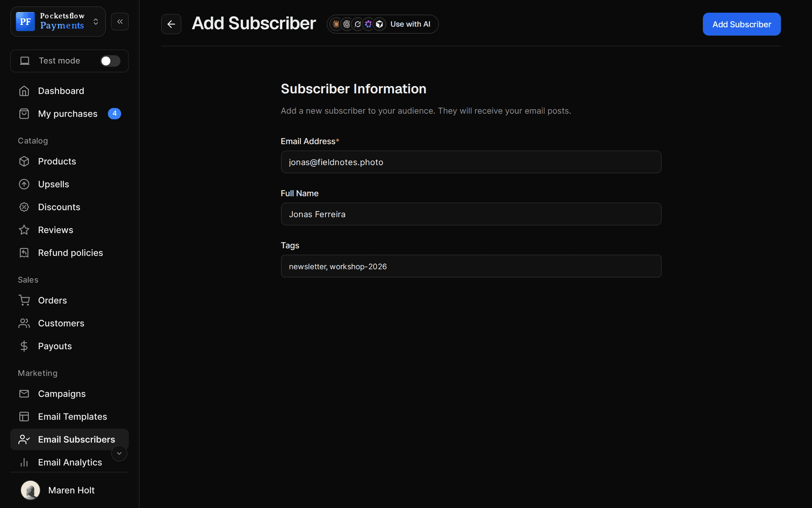This screenshot has width=812, height=508.
Task: Click the Email Address input field
Action: (471, 162)
